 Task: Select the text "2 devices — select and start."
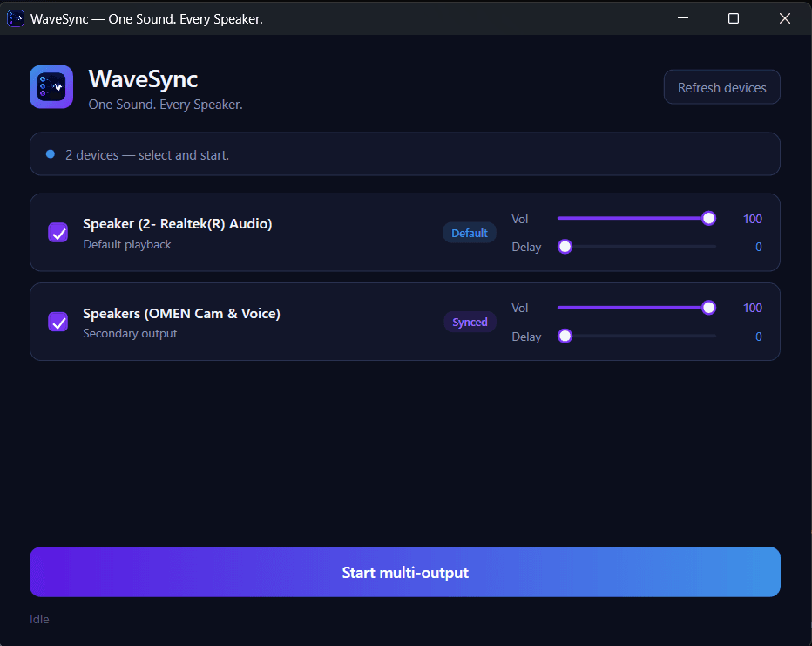(147, 155)
